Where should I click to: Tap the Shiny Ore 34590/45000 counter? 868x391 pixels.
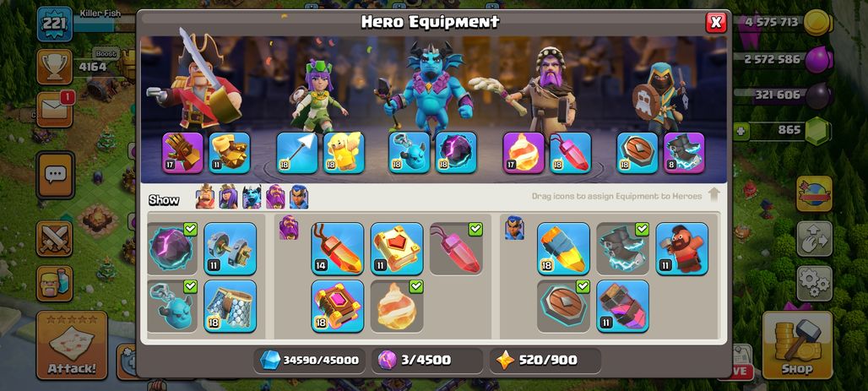[310, 360]
